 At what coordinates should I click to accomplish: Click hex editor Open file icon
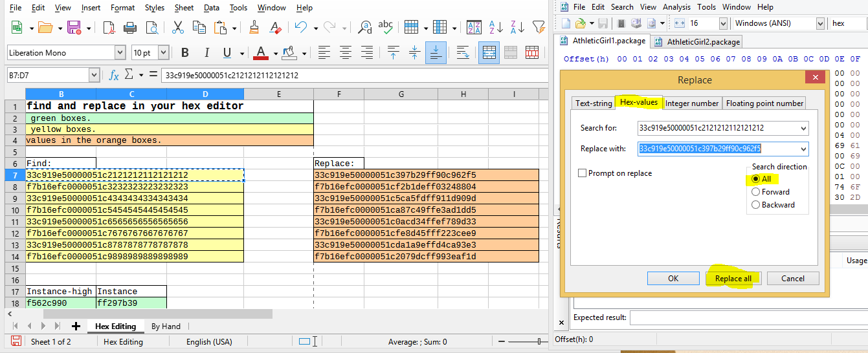[580, 23]
